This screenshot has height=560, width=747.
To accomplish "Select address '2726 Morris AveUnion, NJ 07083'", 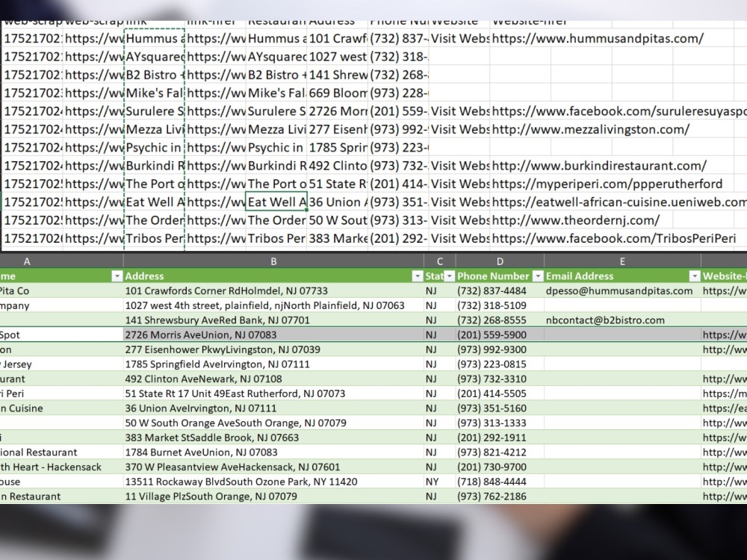I will pos(273,335).
